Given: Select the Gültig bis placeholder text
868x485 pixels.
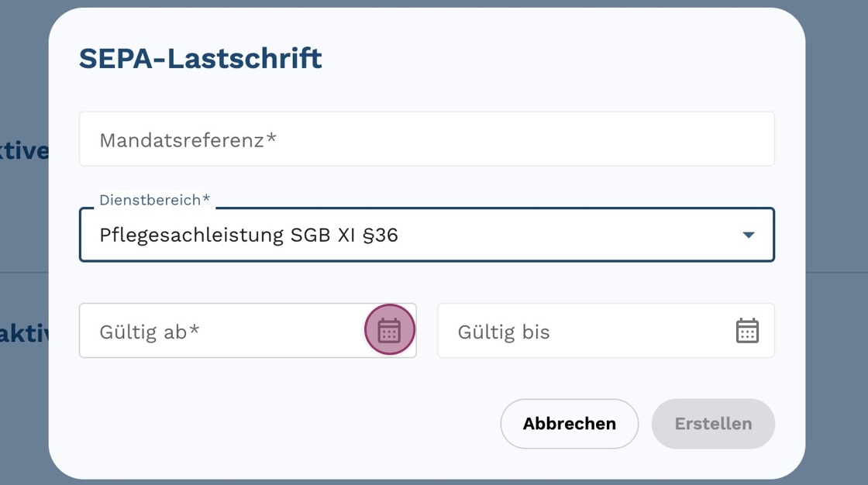Looking at the screenshot, I should [x=504, y=332].
